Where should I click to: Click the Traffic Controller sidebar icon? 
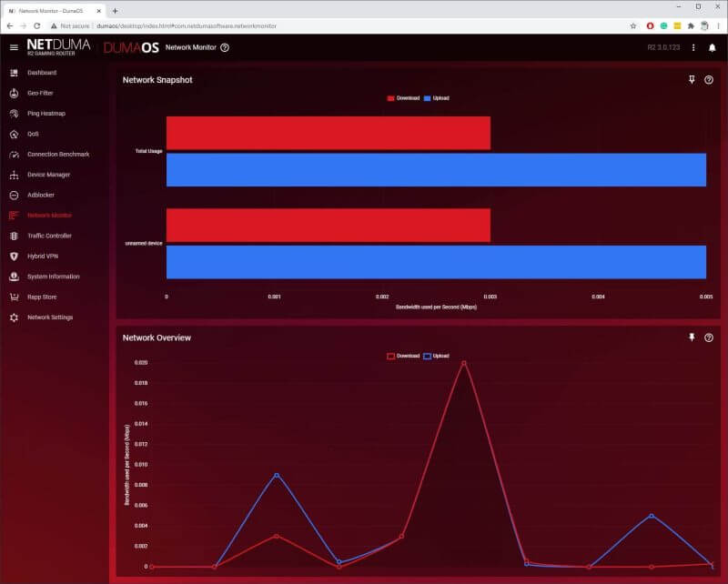[x=14, y=236]
